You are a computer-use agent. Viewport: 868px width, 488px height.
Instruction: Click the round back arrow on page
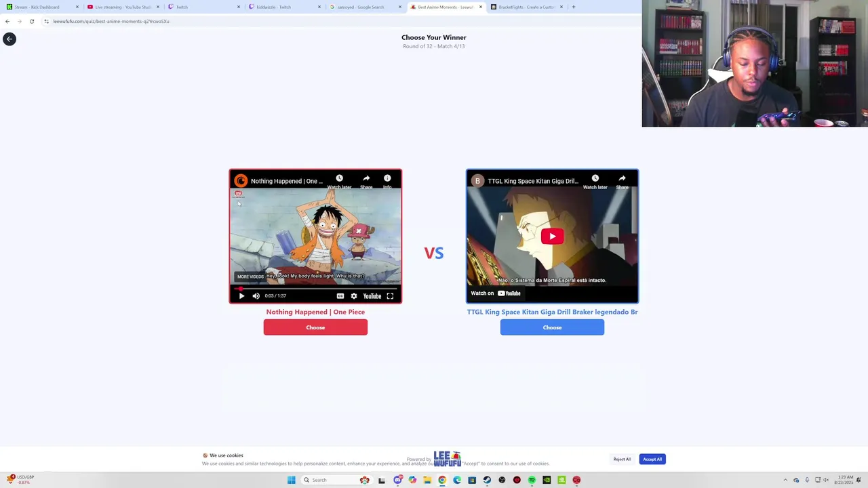9,39
